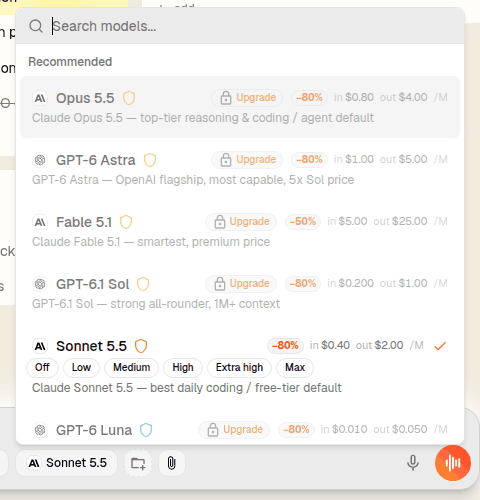Screen dimensions: 480x500
Task: Click Upgrade button in GPT-6.1 Sol row
Action: coord(241,284)
